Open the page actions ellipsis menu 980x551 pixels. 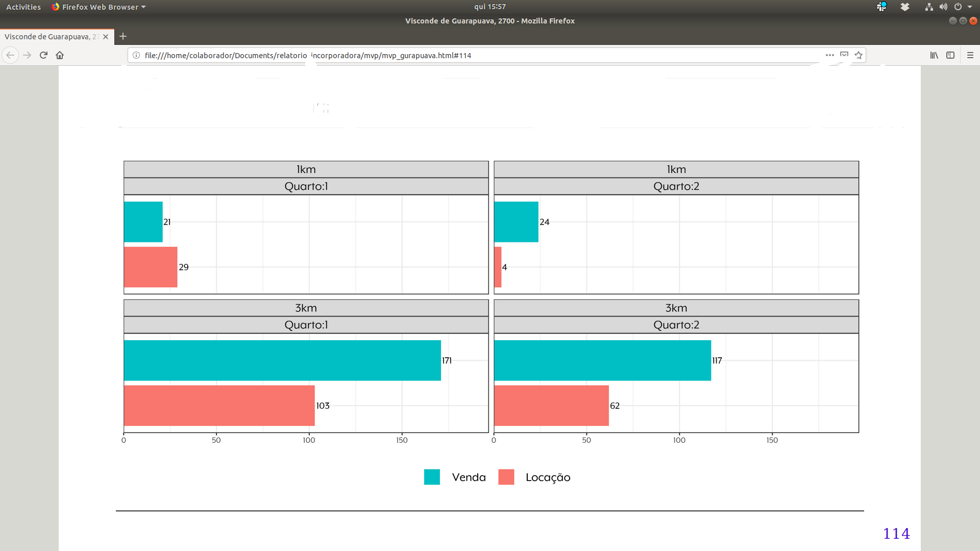tap(830, 55)
